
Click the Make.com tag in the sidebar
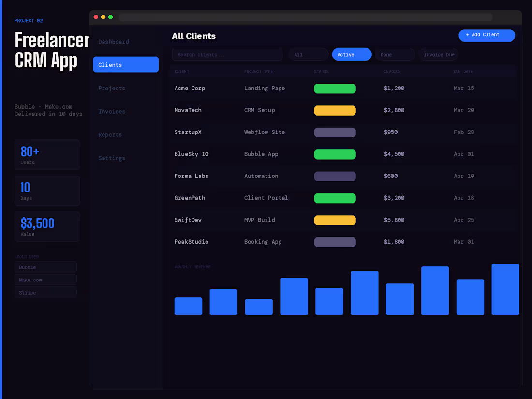45,280
